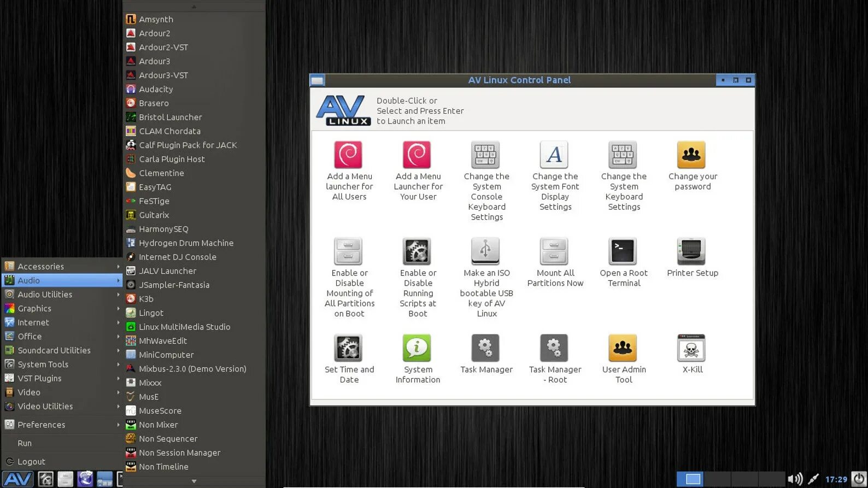Select the highlighted Audio menu category
Screen dimensions: 868x488
[x=62, y=280]
